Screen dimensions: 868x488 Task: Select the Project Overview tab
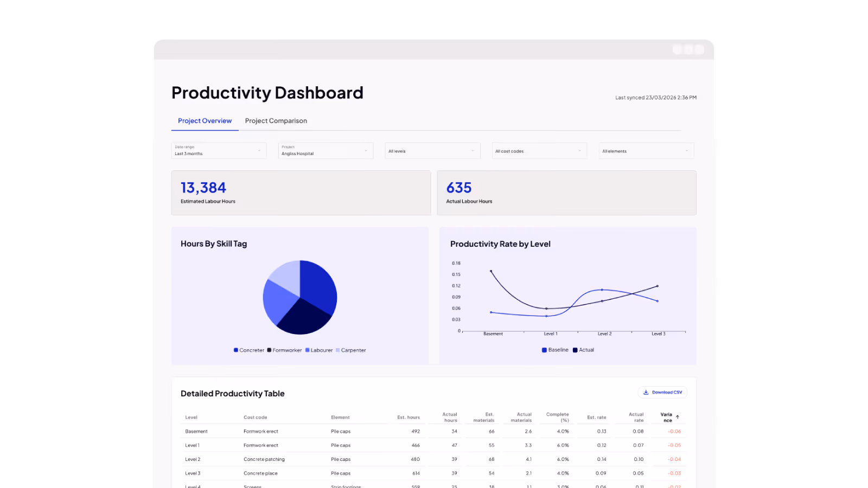pos(205,120)
